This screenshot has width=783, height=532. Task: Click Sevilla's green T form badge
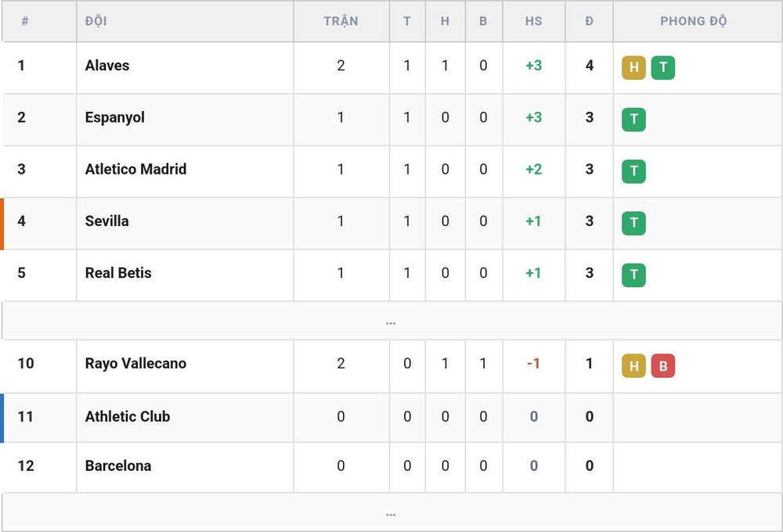(633, 223)
